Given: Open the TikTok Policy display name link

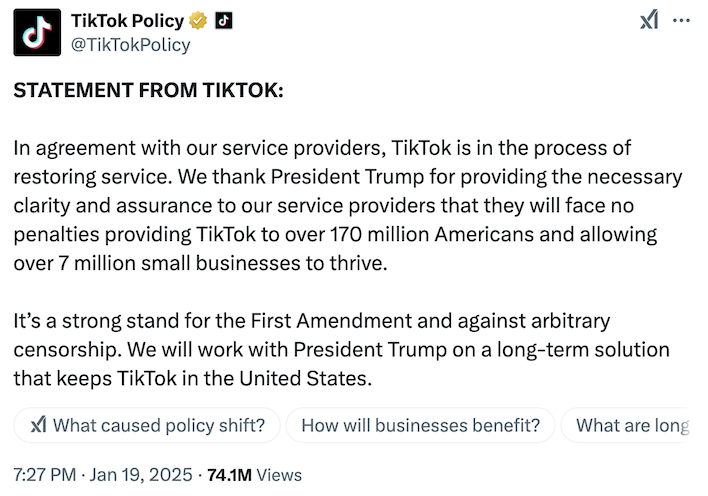Looking at the screenshot, I should (x=128, y=21).
